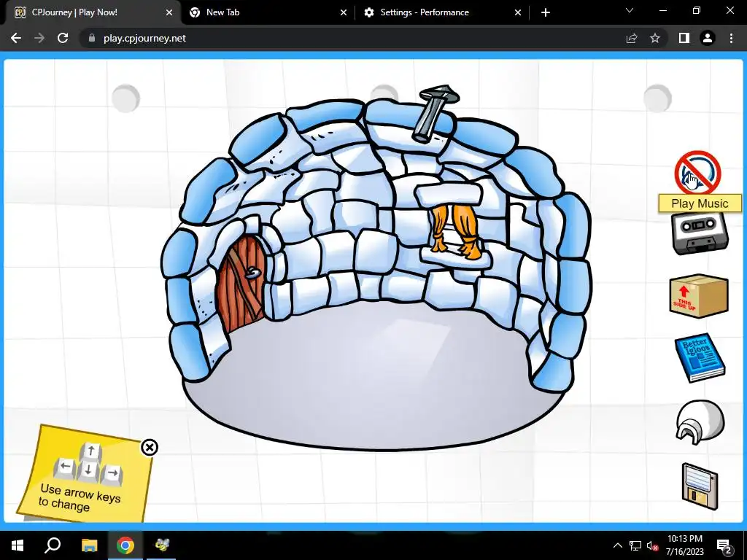Open the furniture storage box
The image size is (747, 560).
point(699,296)
